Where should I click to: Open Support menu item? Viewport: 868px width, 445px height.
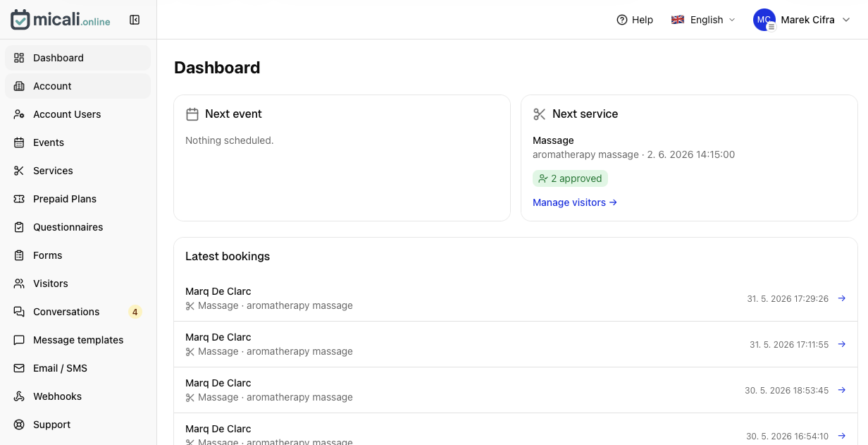[x=77, y=425]
